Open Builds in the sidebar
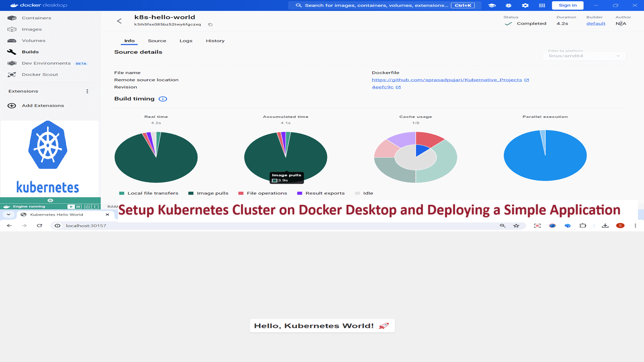This screenshot has width=644, height=362. 30,52
